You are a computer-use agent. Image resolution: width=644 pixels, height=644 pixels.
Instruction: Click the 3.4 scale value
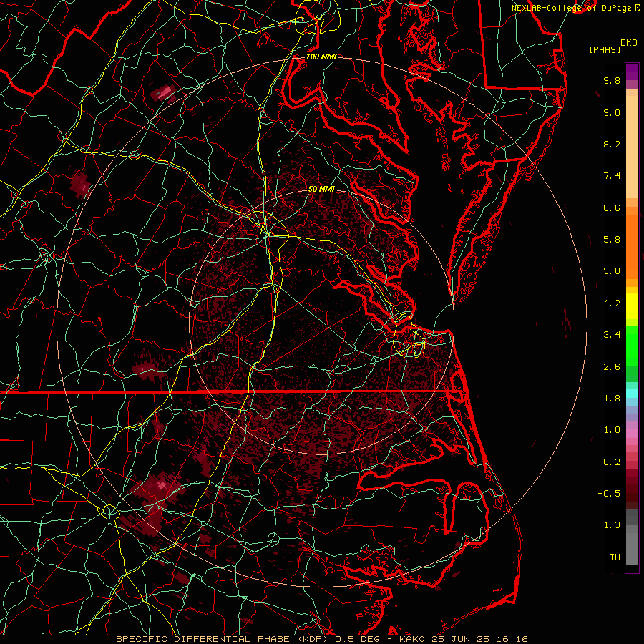pyautogui.click(x=612, y=335)
